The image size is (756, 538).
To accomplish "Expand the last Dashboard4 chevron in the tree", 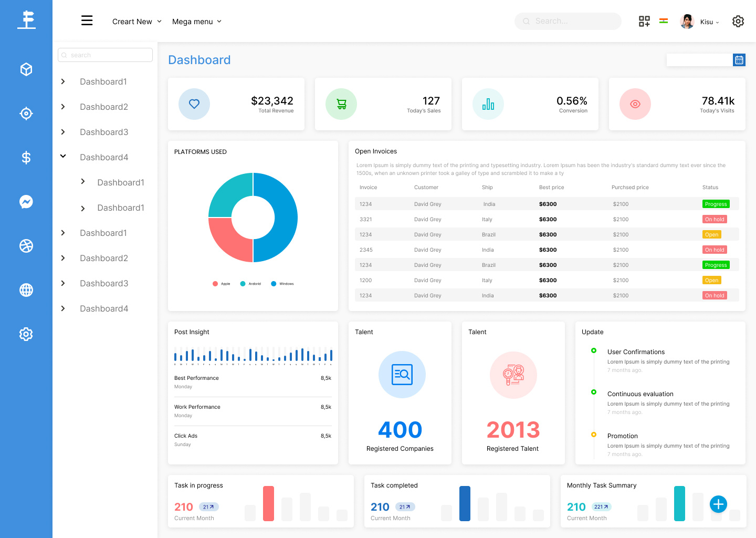I will coord(63,308).
